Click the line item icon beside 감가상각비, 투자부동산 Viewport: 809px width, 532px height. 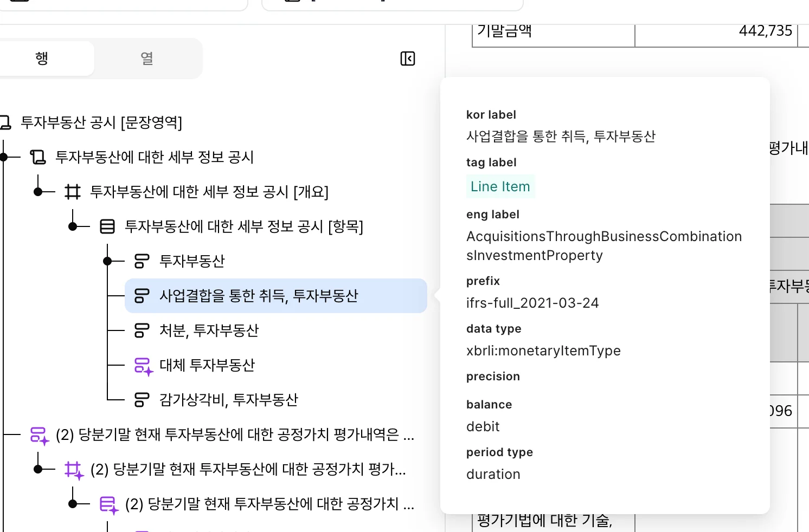click(142, 400)
